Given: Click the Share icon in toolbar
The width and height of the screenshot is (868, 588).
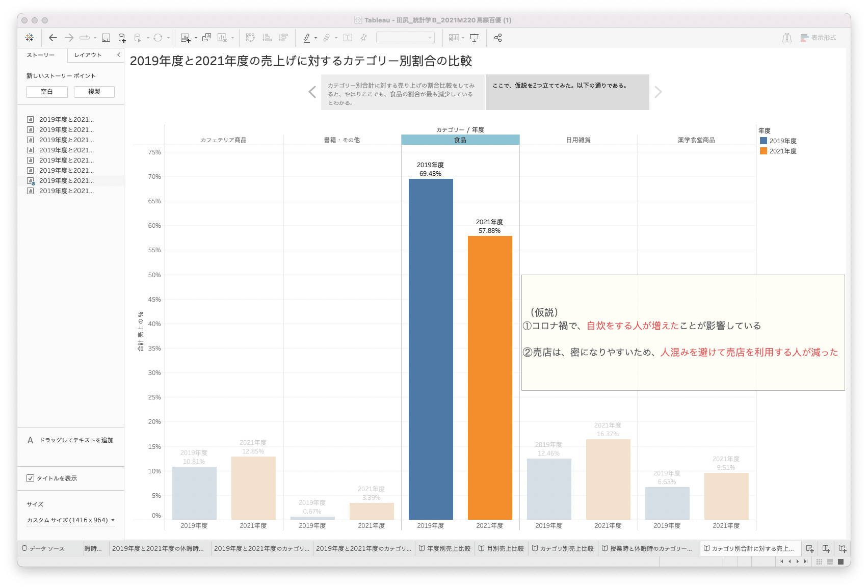Looking at the screenshot, I should 498,38.
